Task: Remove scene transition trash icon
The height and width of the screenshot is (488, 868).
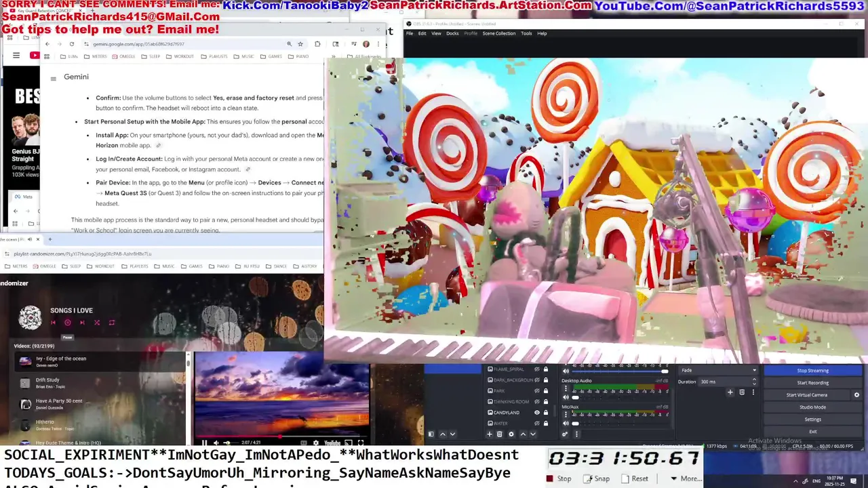Action: 742,392
